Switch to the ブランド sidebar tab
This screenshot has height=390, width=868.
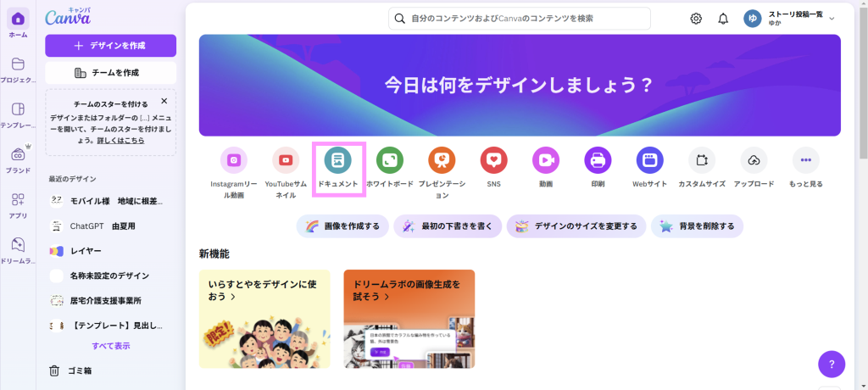18,159
